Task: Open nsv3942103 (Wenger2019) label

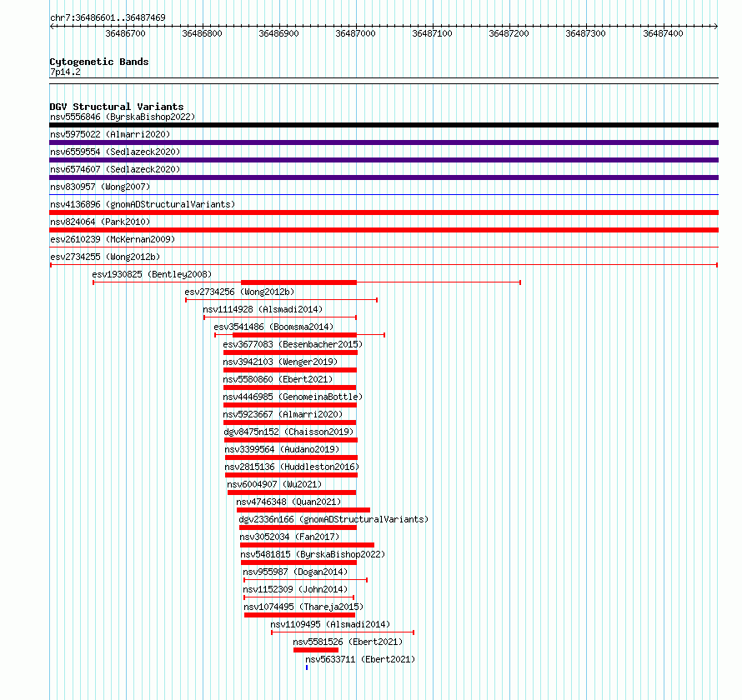Action: coord(280,362)
